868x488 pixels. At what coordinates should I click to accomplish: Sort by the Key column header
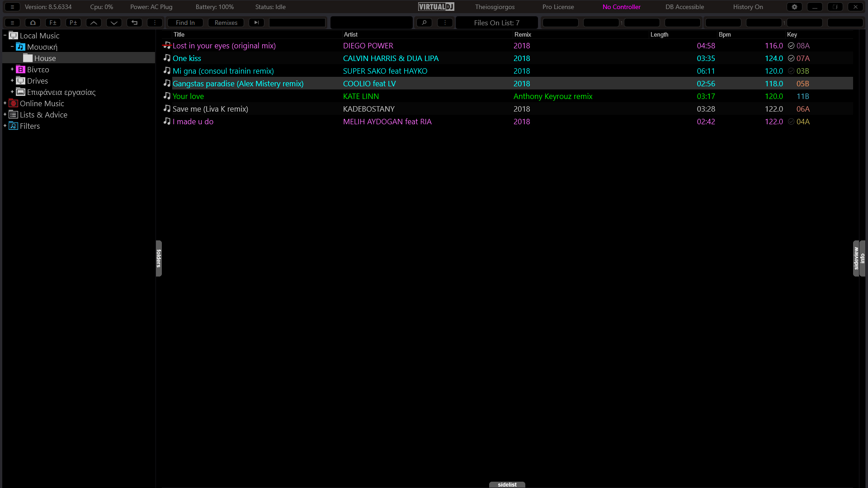pyautogui.click(x=792, y=34)
